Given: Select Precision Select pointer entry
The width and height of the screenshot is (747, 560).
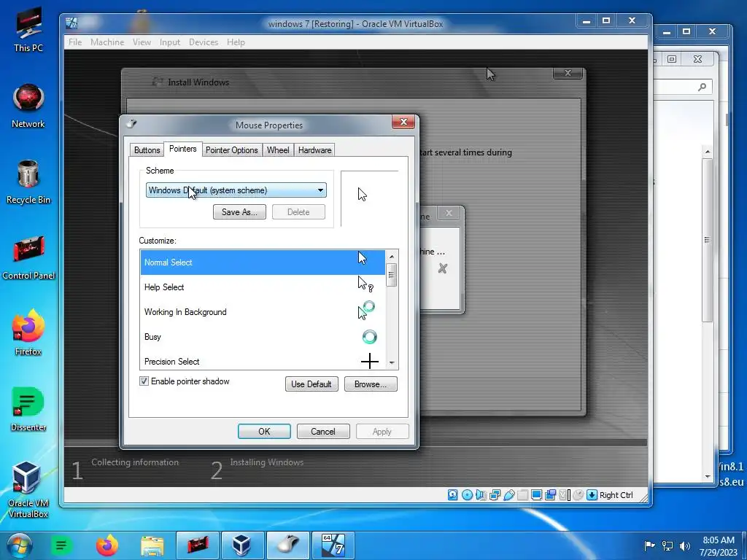Looking at the screenshot, I should 263,360.
